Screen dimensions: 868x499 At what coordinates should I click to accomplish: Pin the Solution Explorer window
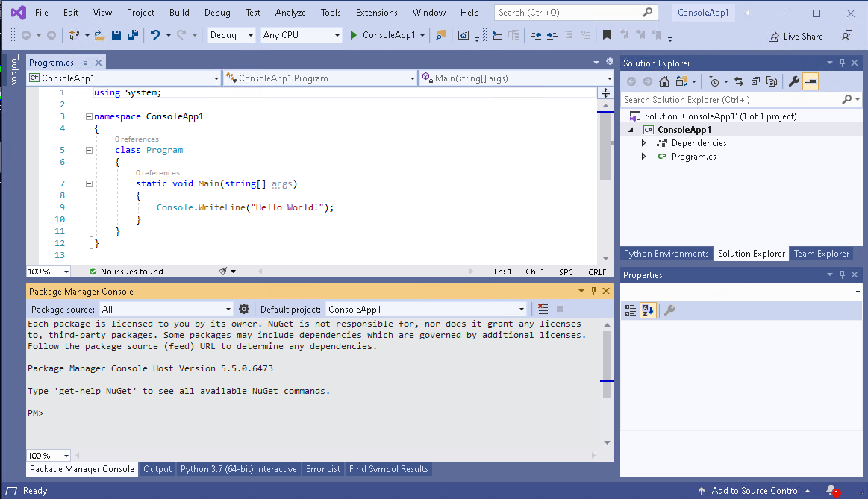point(842,63)
